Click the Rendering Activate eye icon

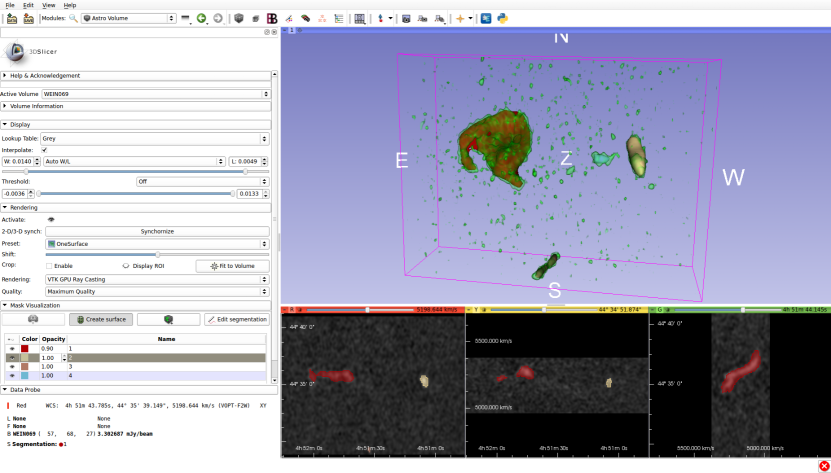[51, 219]
